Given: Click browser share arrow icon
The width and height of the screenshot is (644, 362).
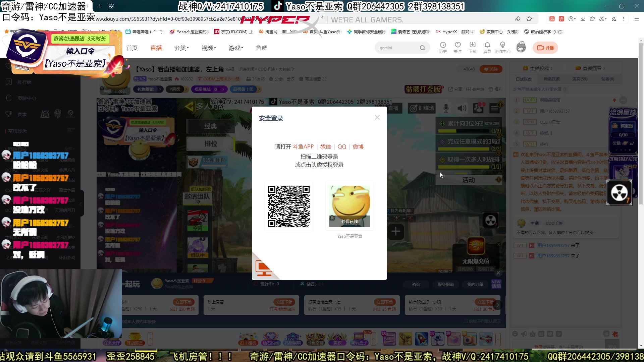Looking at the screenshot, I should tap(518, 19).
